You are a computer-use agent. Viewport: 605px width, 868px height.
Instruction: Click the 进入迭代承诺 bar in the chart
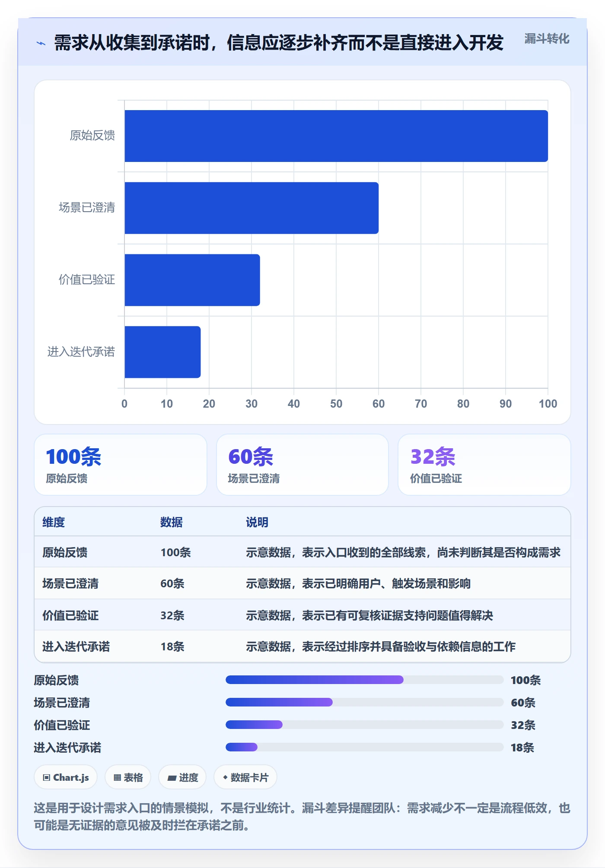coord(162,352)
